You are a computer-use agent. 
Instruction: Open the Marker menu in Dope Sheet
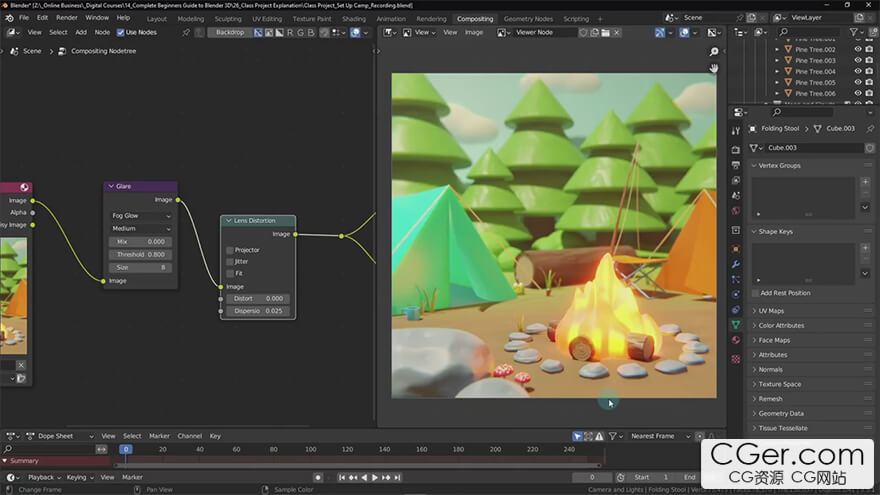tap(159, 436)
